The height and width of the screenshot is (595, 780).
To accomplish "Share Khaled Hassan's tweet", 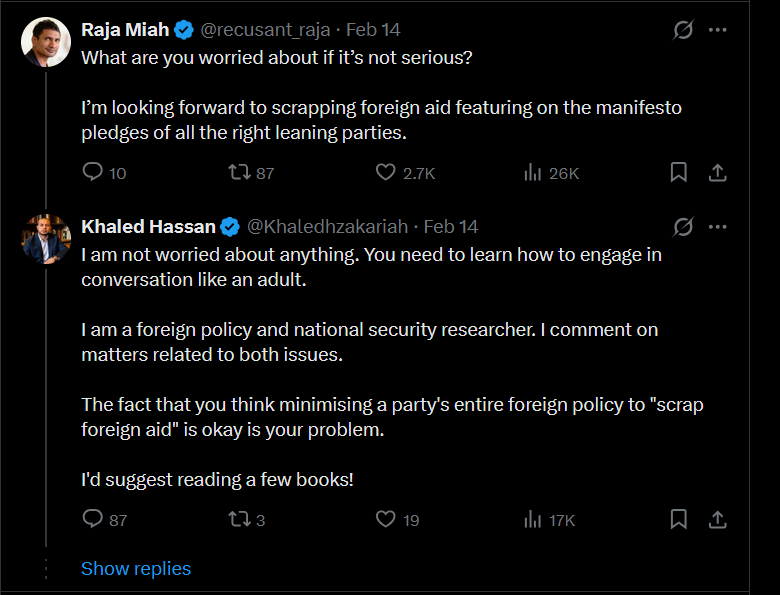I will coord(717,519).
